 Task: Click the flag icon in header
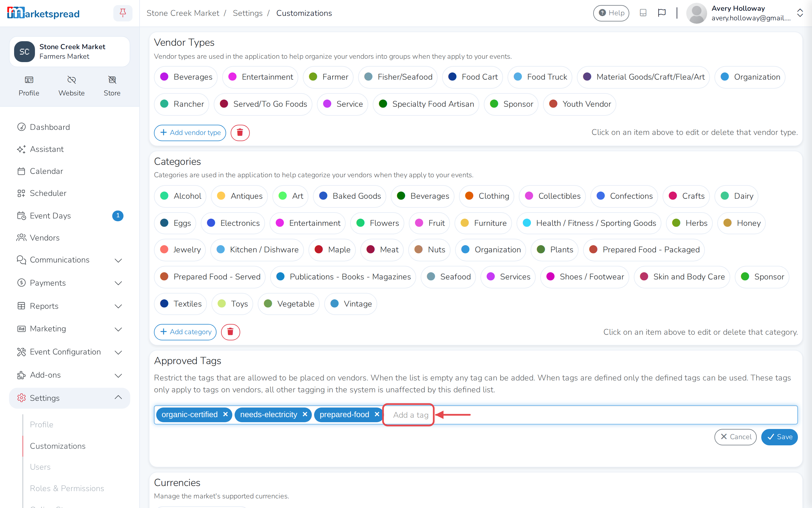coord(662,13)
